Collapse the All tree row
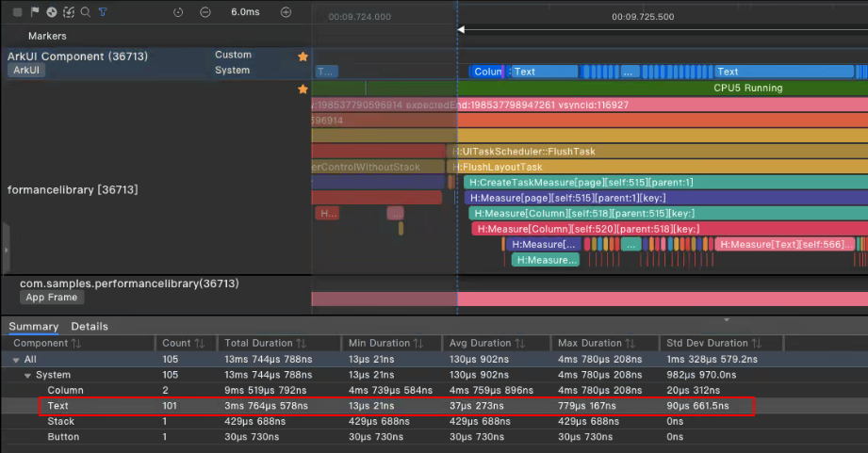868x453 pixels. coord(16,360)
